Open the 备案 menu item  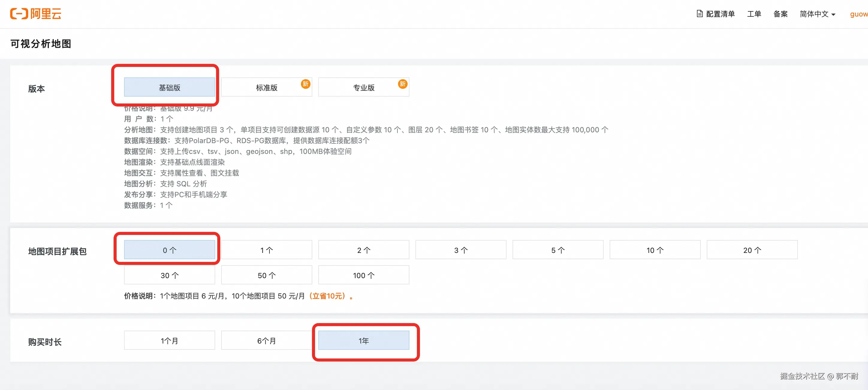coord(780,14)
